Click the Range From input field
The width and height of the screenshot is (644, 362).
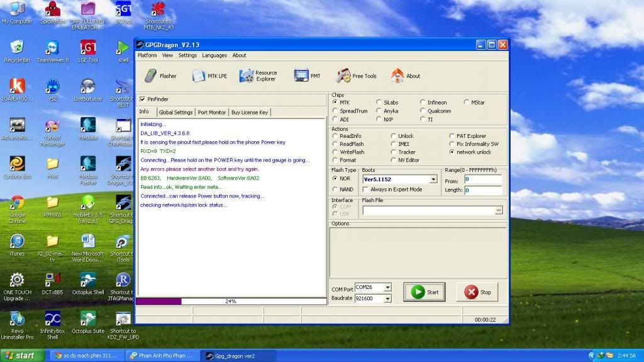483,179
